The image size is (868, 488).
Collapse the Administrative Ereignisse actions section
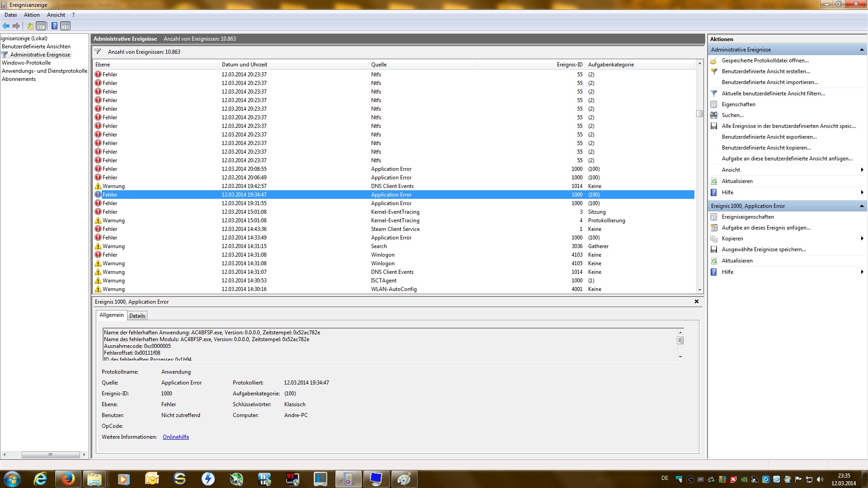861,50
